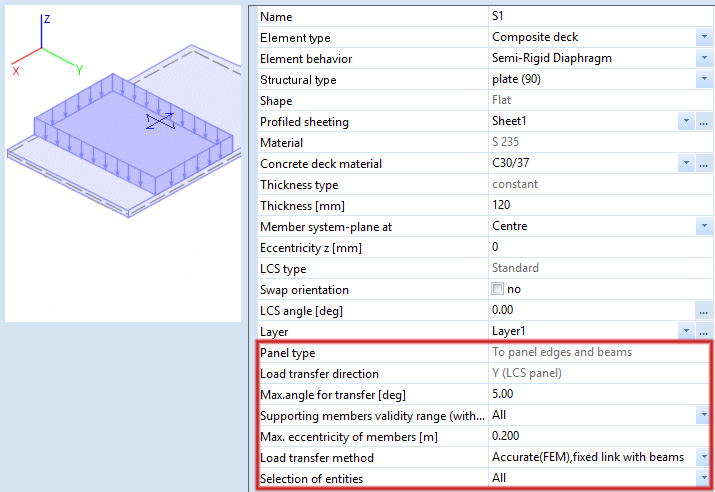
Task: Edit the Eccentricity z value 0
Action: pos(495,247)
